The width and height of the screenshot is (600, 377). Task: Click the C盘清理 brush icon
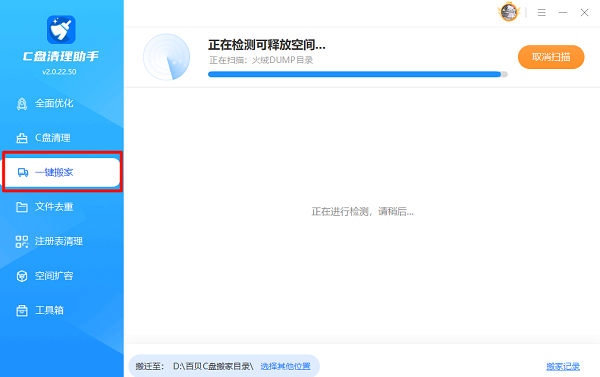click(22, 138)
